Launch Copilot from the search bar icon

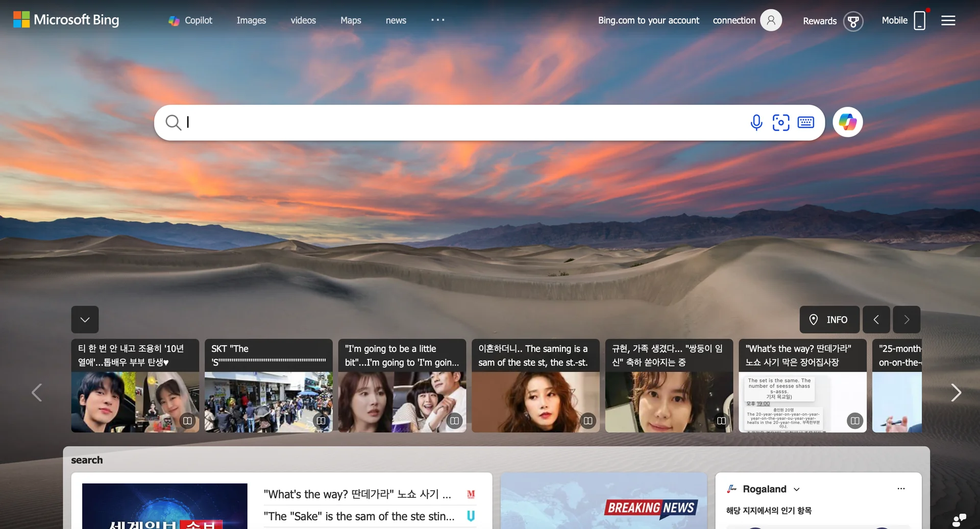tap(847, 122)
